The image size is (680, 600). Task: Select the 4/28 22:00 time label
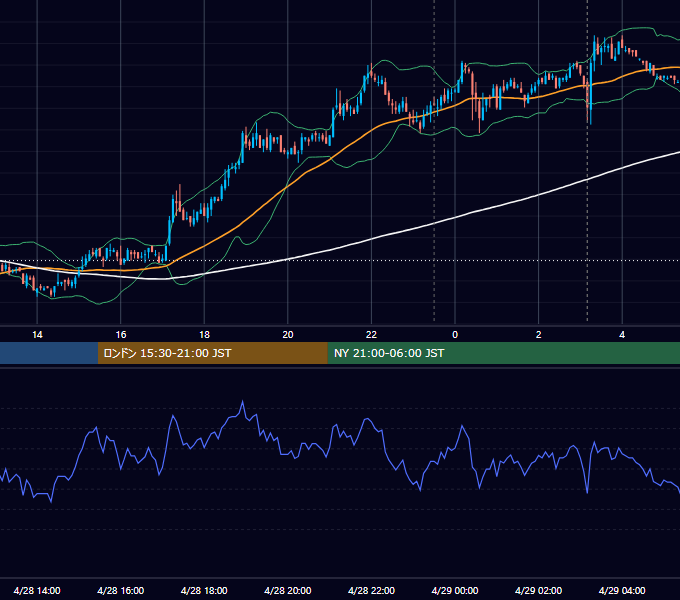point(371,590)
